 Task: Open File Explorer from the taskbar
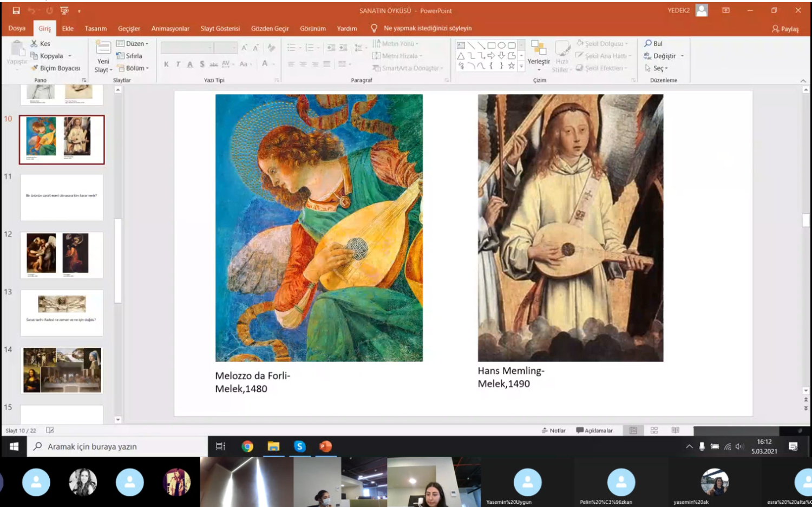[273, 446]
